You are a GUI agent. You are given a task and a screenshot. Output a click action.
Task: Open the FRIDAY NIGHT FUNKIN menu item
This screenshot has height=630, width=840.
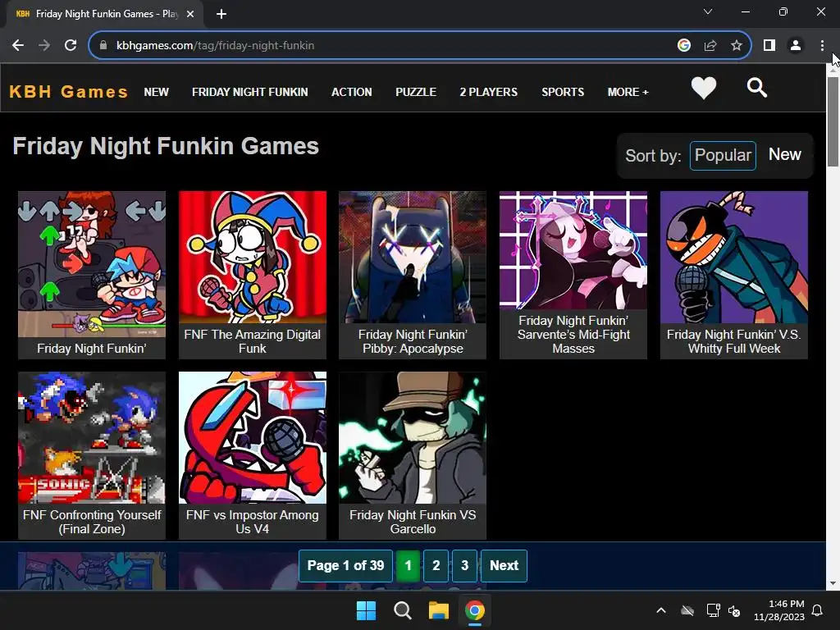tap(249, 92)
